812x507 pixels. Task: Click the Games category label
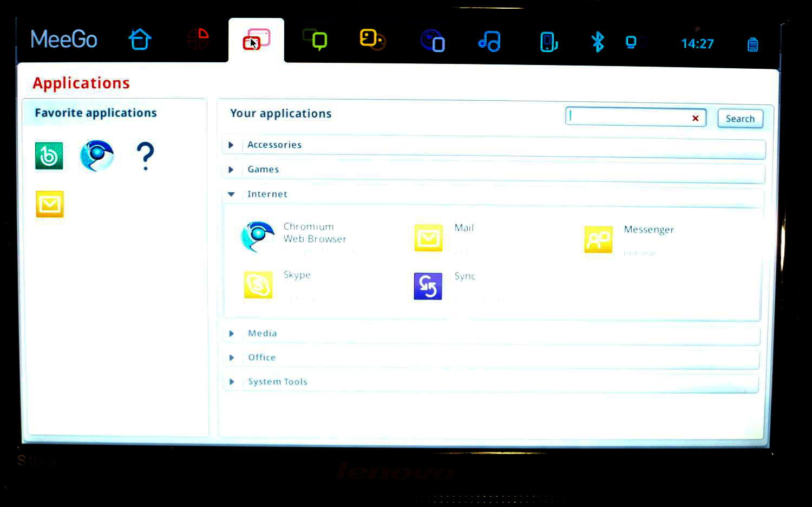263,170
